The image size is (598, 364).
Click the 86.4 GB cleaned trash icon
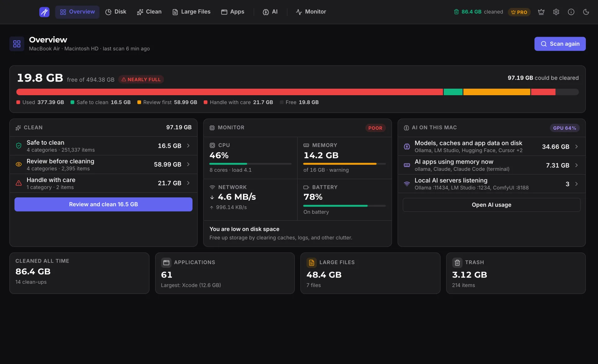tap(456, 12)
